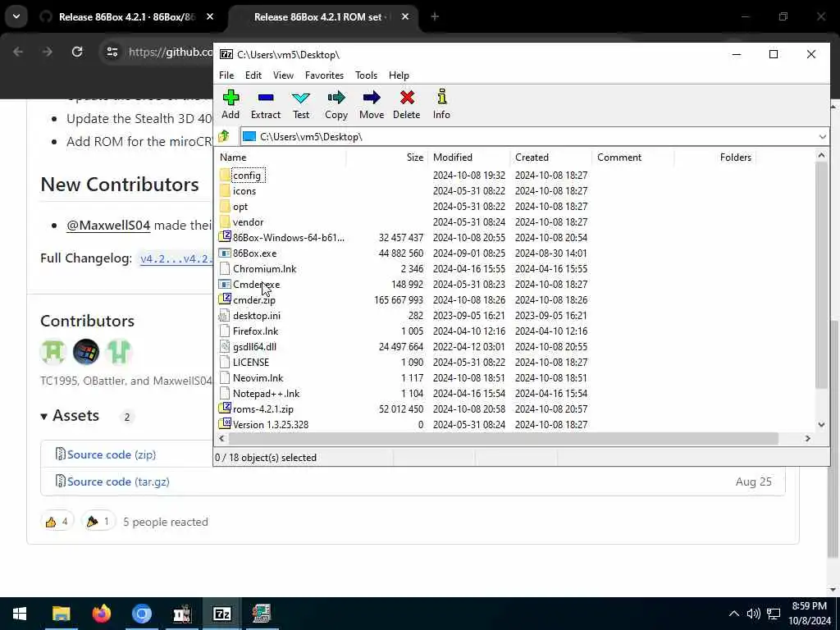Click the horizontal scroll-right arrow
The image size is (840, 630).
pyautogui.click(x=808, y=438)
